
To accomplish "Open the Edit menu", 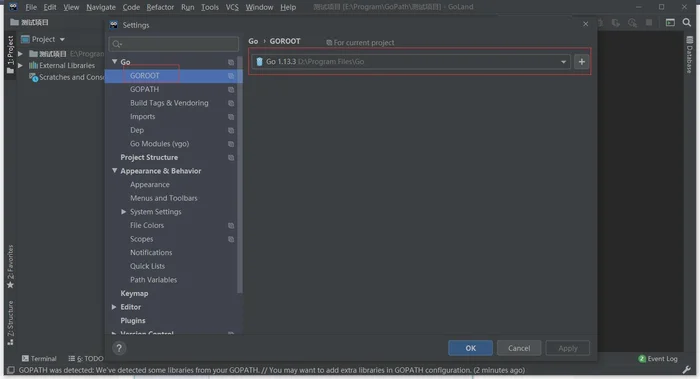I will [50, 7].
